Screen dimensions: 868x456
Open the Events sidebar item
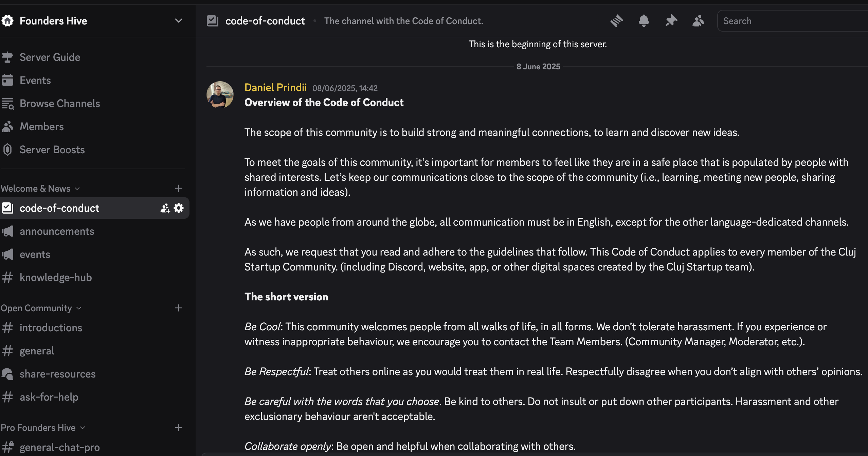click(35, 80)
